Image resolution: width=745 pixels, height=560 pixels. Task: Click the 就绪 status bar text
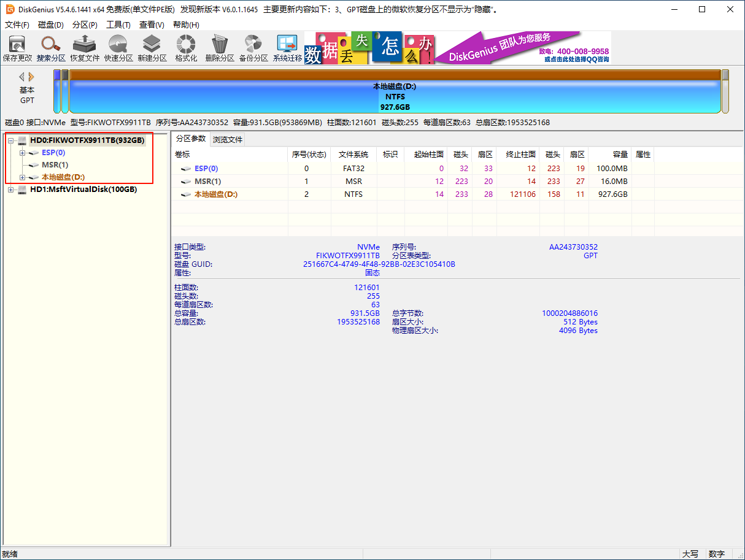[x=10, y=554]
